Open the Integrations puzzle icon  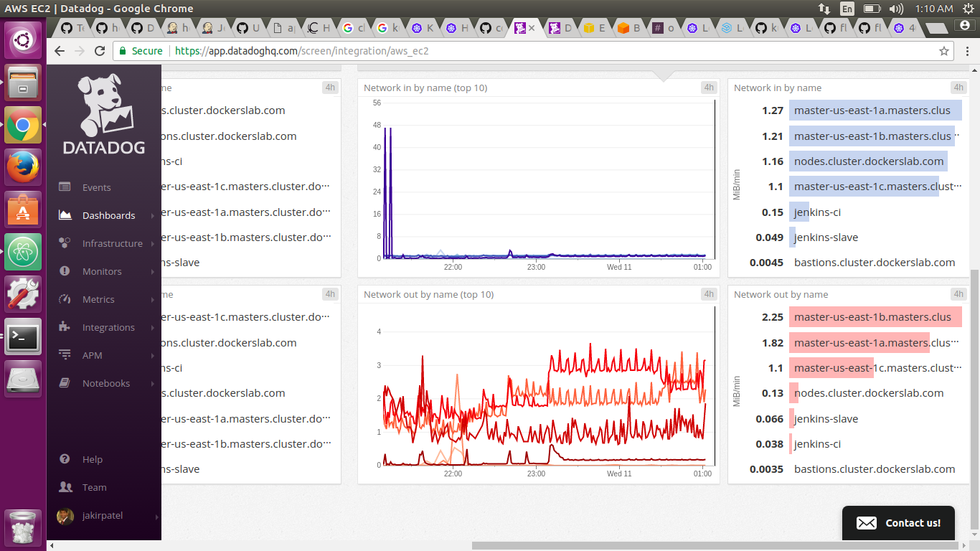(65, 327)
